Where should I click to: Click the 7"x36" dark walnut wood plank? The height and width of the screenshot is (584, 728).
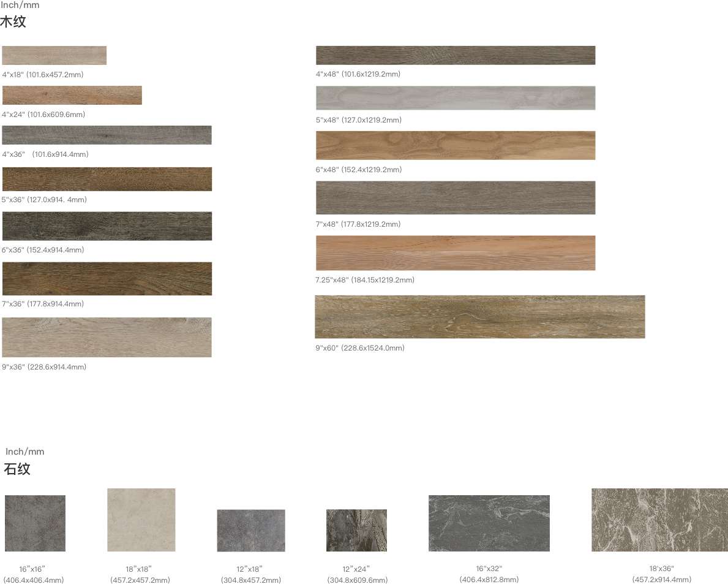107,279
